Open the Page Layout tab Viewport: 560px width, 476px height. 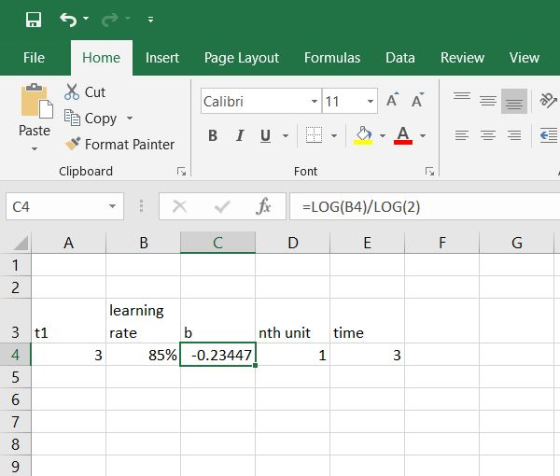241,59
